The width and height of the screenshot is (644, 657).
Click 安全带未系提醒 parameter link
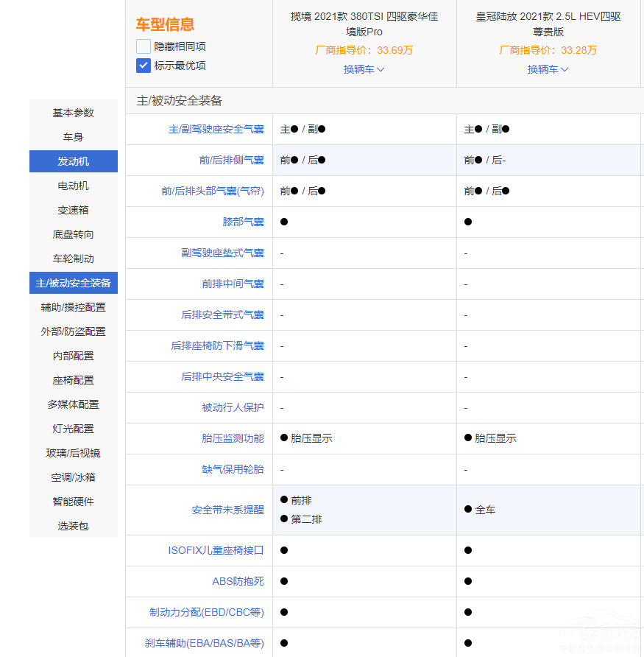227,510
